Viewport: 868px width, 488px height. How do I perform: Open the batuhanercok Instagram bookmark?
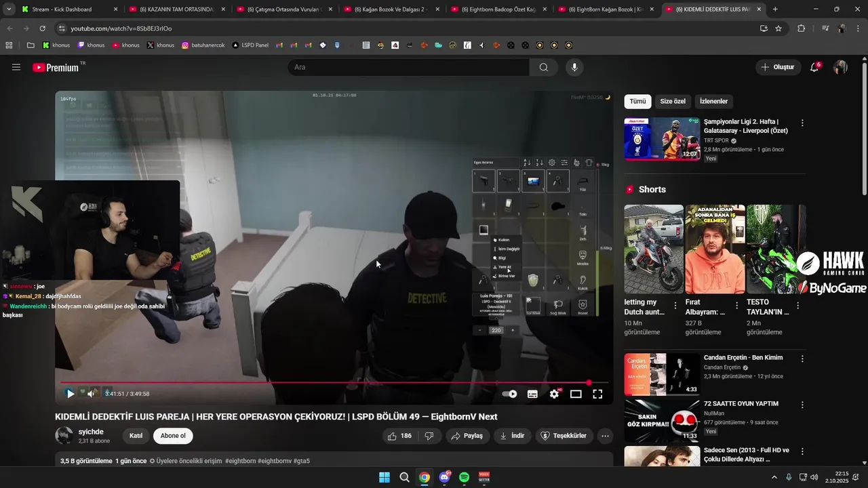click(x=203, y=45)
